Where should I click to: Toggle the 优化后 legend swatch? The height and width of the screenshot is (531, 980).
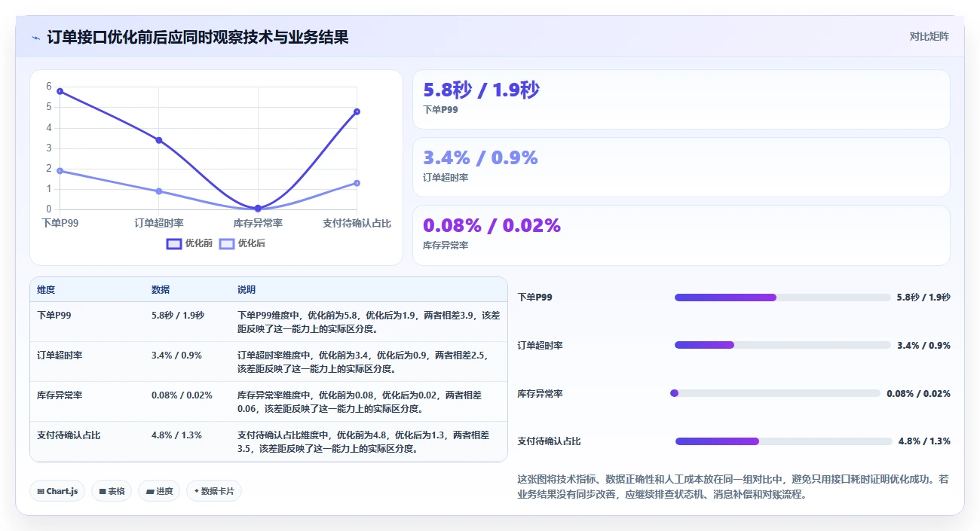pos(227,243)
